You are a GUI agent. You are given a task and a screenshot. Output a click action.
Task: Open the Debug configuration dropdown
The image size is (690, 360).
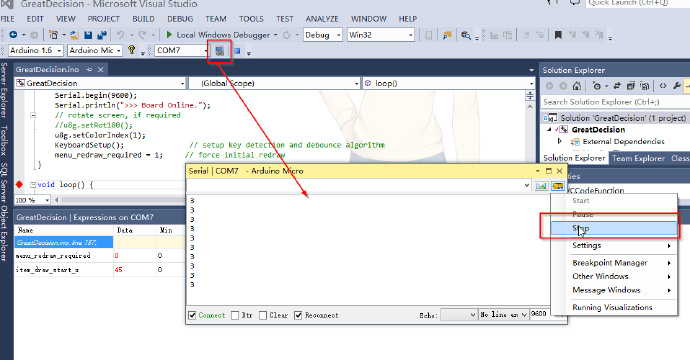pyautogui.click(x=338, y=35)
